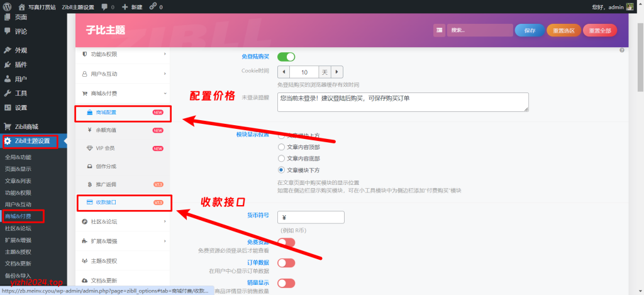Click the red 重置全部 button

[x=599, y=30]
